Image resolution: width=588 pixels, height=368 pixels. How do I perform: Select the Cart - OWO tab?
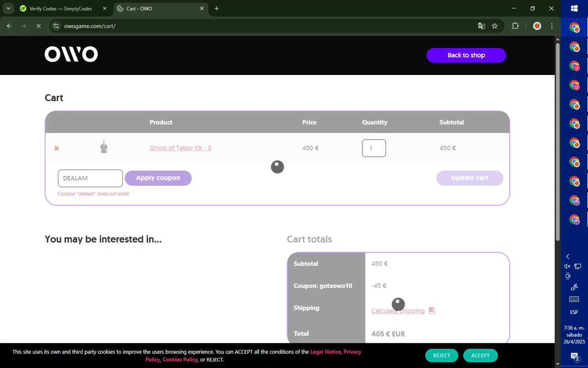(161, 9)
